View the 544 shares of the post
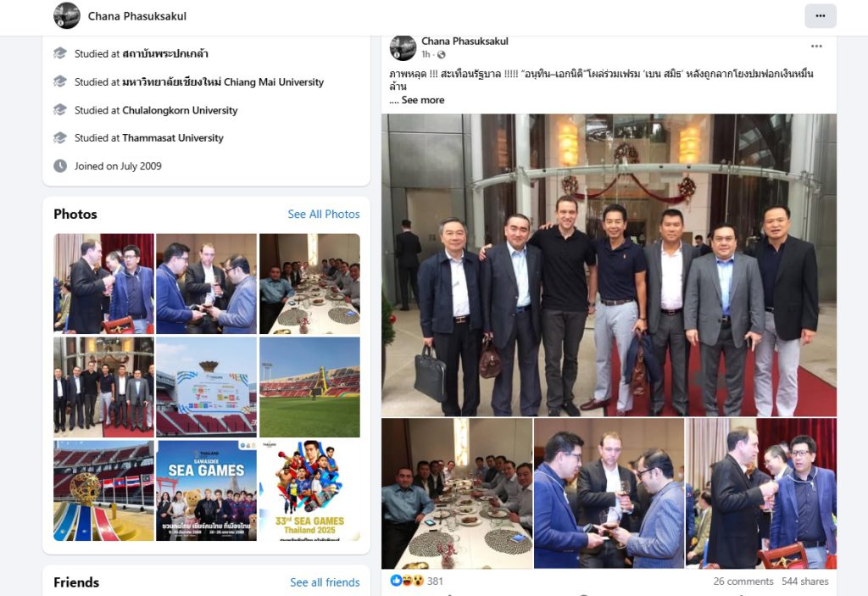Viewport: 868px width, 596px height. [805, 581]
